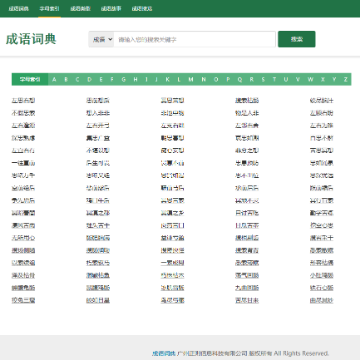Open letter L in the alphabet index
Viewport: 360px width, 360px height.
click(179, 79)
